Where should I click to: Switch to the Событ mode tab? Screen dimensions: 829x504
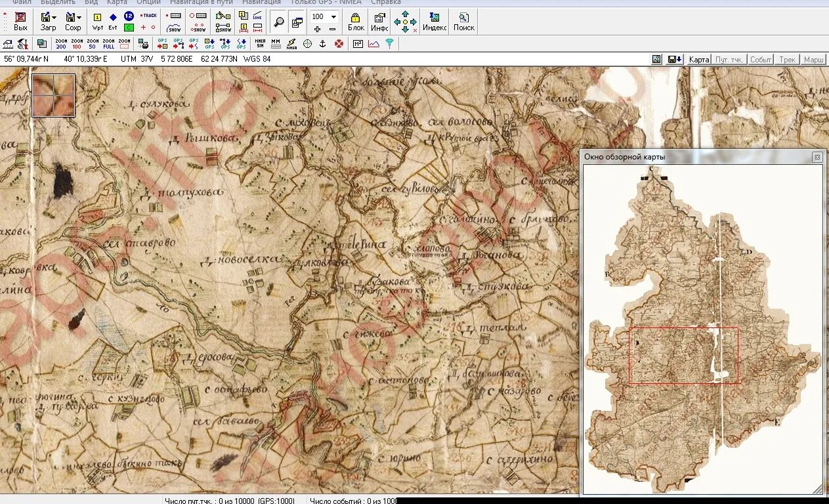tap(761, 60)
